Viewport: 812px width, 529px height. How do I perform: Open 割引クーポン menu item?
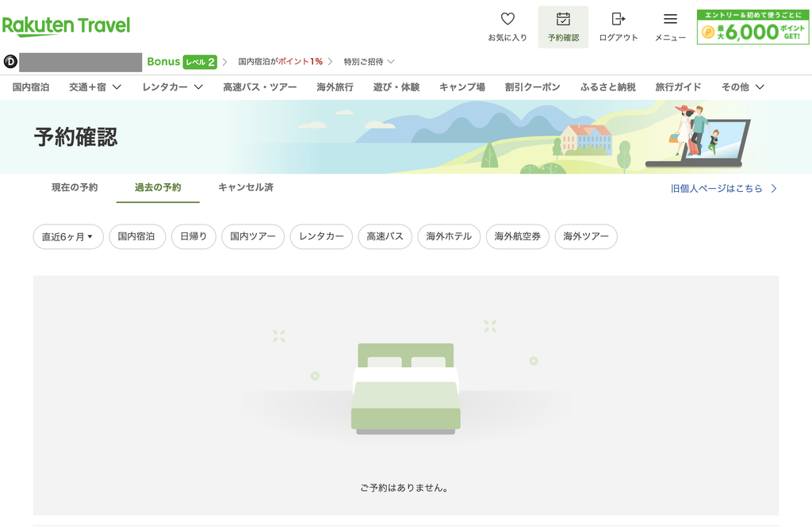pos(532,87)
